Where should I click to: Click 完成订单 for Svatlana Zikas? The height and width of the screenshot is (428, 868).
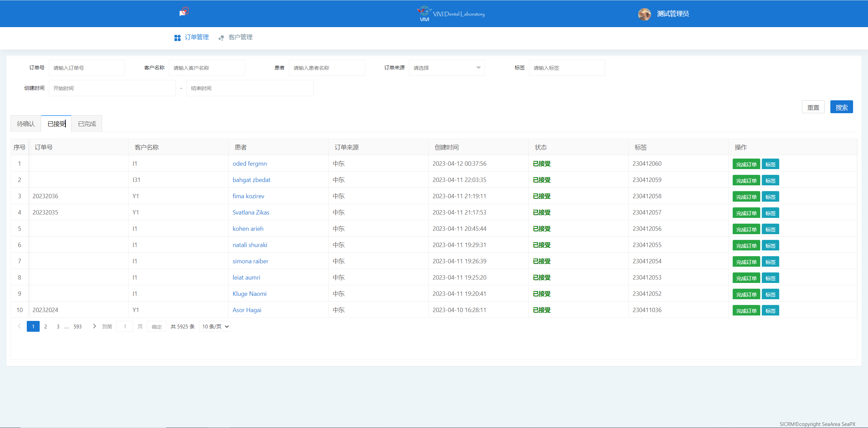746,213
